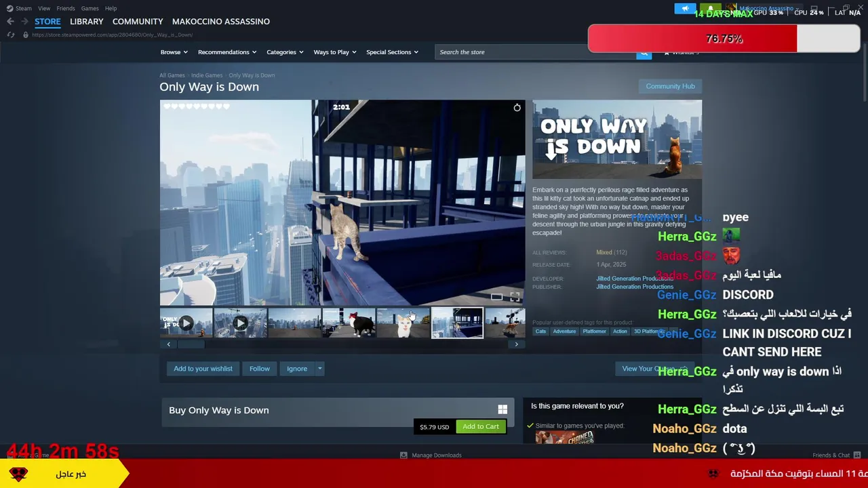
Task: Click in the Search the store field
Action: 536,52
